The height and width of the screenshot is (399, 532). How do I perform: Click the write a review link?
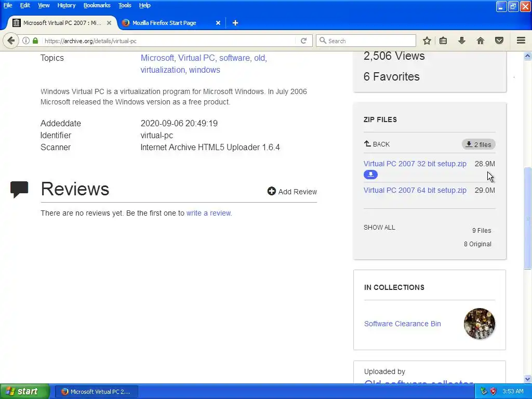(209, 213)
